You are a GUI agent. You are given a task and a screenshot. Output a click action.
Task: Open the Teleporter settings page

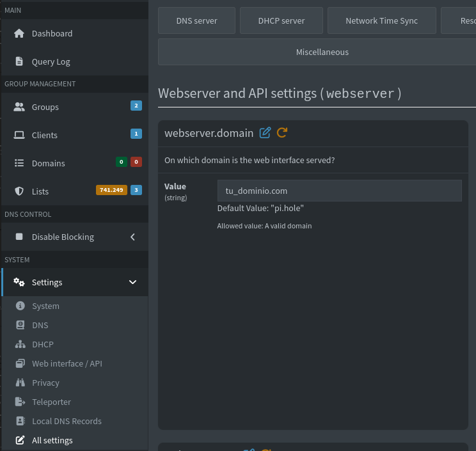pos(51,402)
